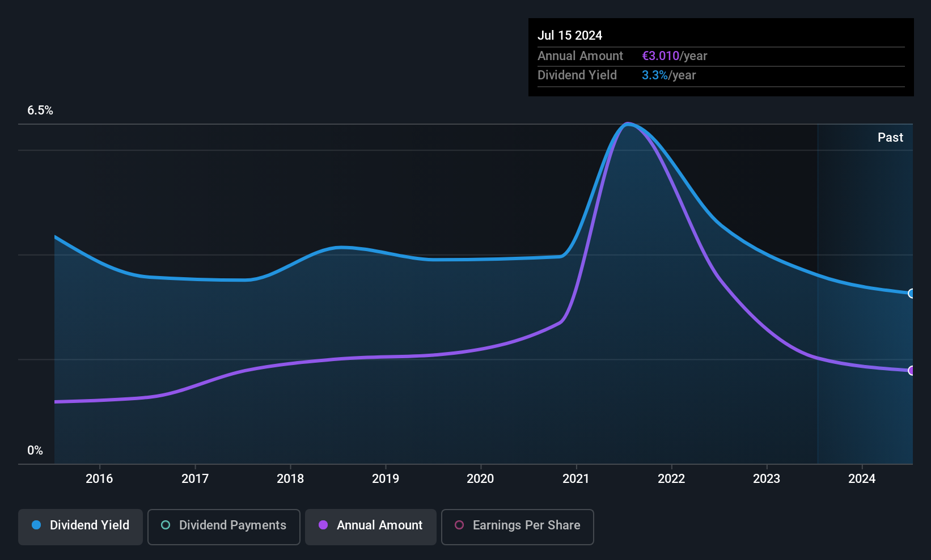Toggle the Annual Amount legend button
931x560 pixels.
pos(371,527)
